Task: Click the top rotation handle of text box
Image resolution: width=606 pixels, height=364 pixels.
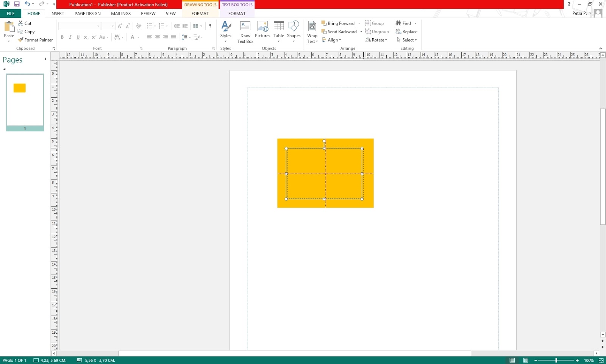Action: pos(324,141)
